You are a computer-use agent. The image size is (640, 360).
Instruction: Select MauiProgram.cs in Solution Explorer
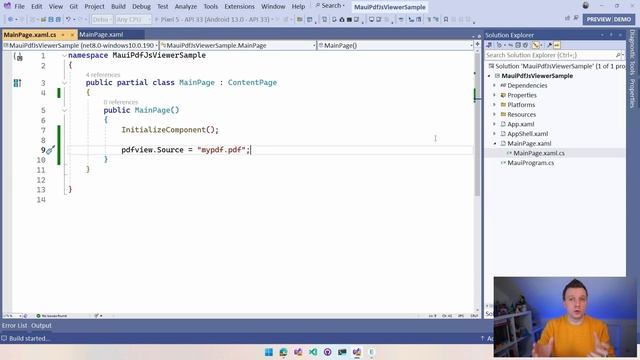[x=530, y=163]
